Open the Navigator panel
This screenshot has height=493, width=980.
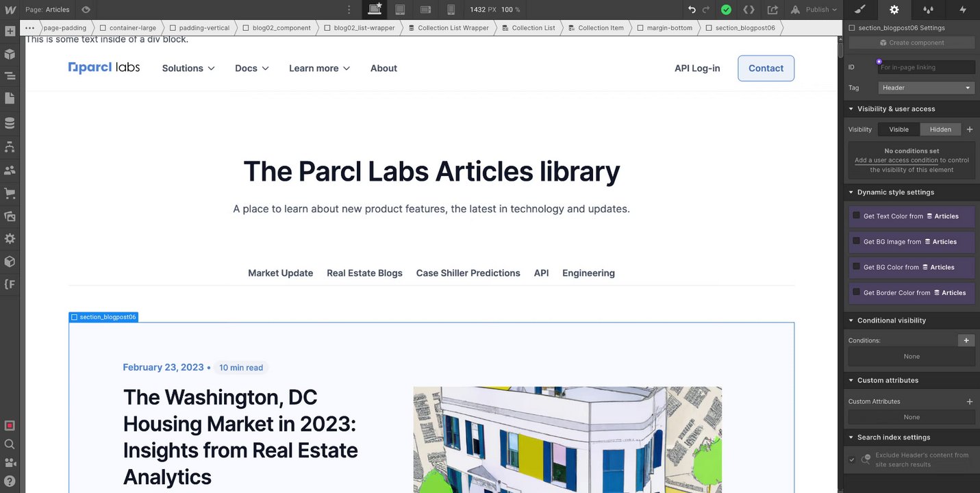pyautogui.click(x=10, y=76)
